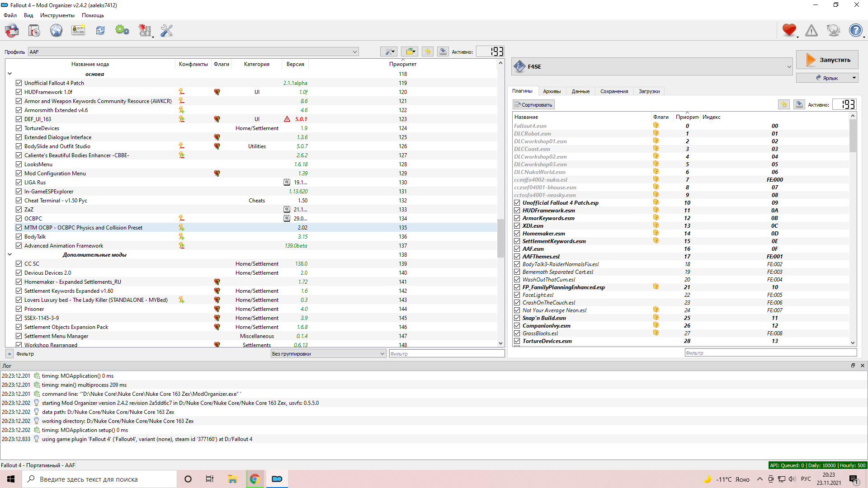
Task: Click the plugin list filter field
Action: (x=770, y=353)
